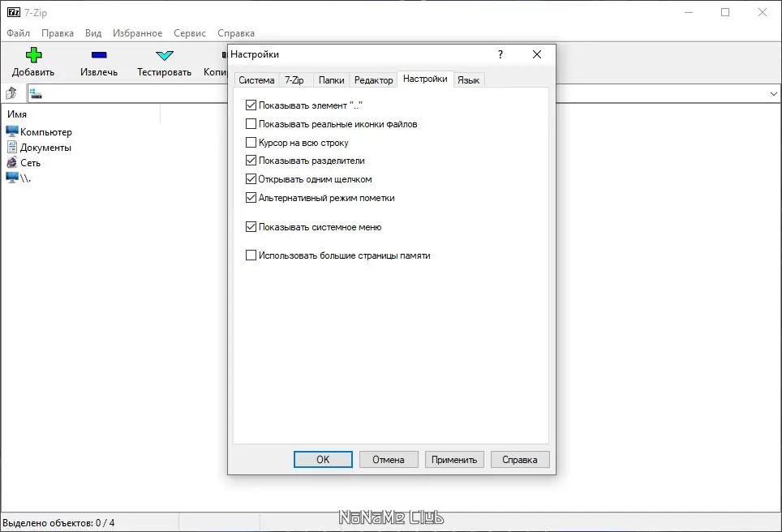Confirm with the OK button
782x532 pixels.
323,459
